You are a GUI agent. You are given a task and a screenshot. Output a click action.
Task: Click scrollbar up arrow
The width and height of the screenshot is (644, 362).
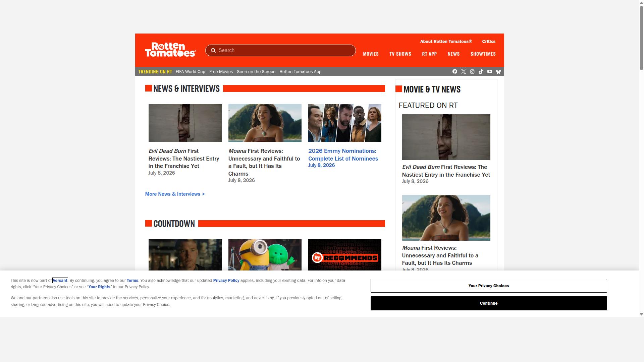point(641,2)
